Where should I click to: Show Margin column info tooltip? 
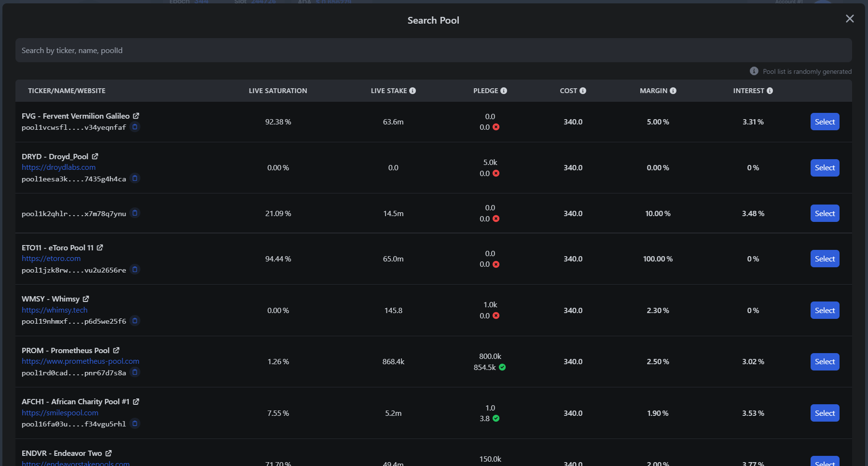click(x=673, y=91)
